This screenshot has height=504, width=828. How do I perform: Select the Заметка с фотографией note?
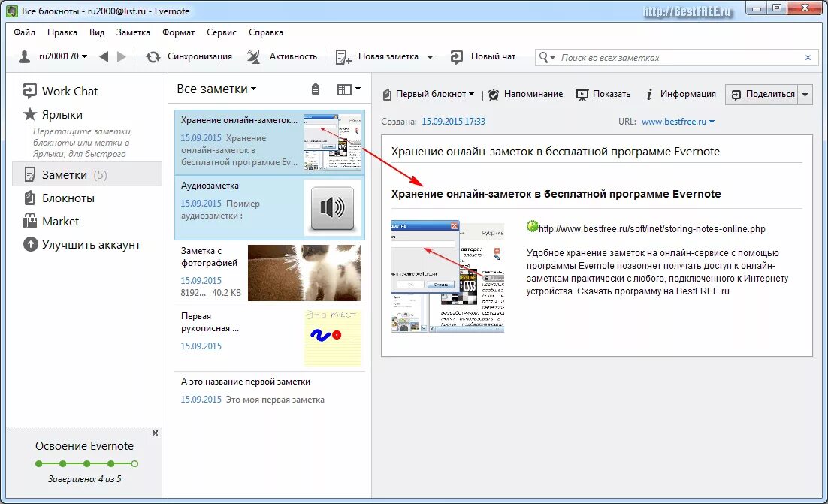(270, 273)
